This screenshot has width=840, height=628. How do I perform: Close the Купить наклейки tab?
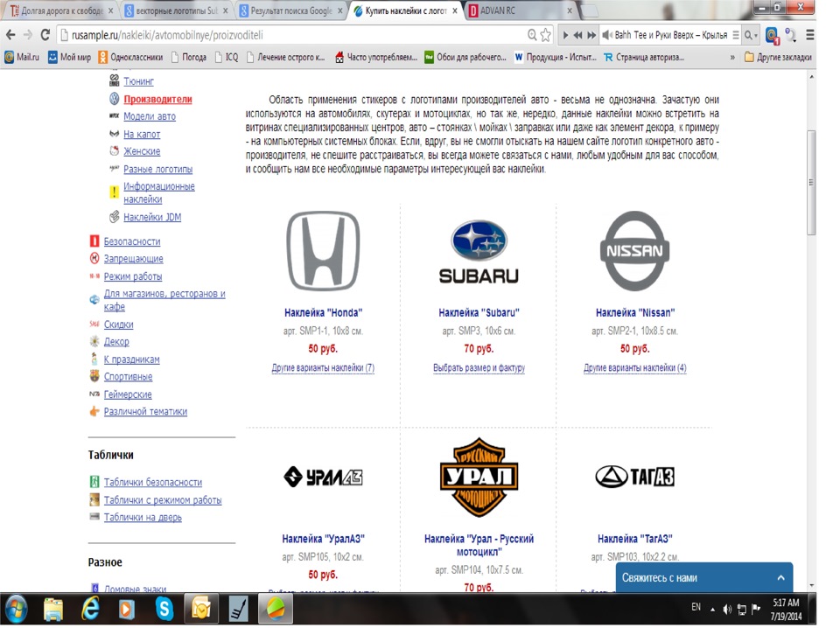tap(455, 10)
